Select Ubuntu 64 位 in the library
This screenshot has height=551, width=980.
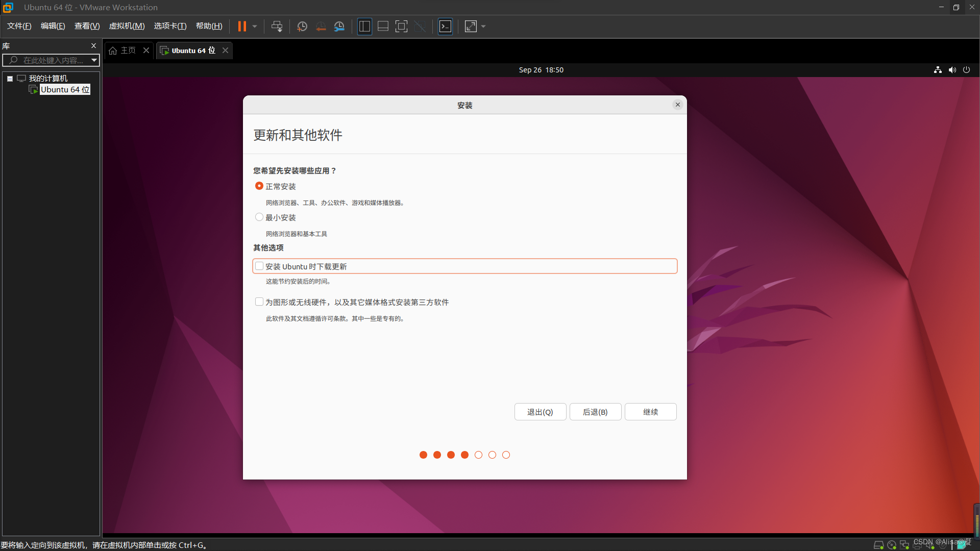pos(64,89)
